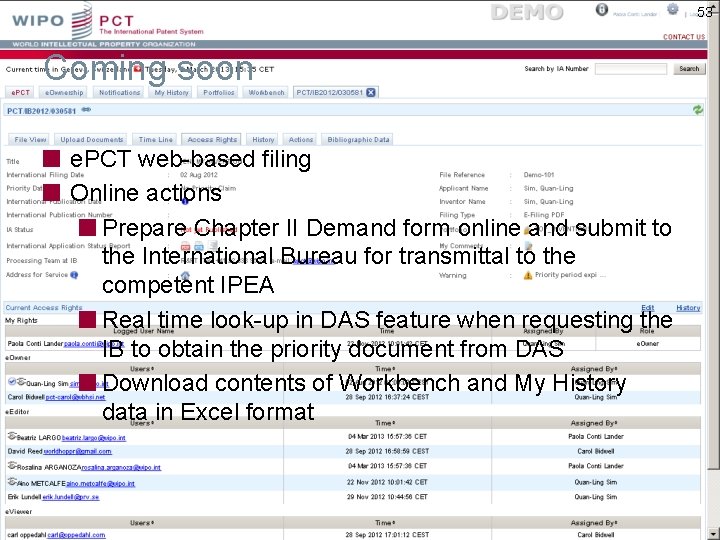Click the Search button

click(689, 69)
